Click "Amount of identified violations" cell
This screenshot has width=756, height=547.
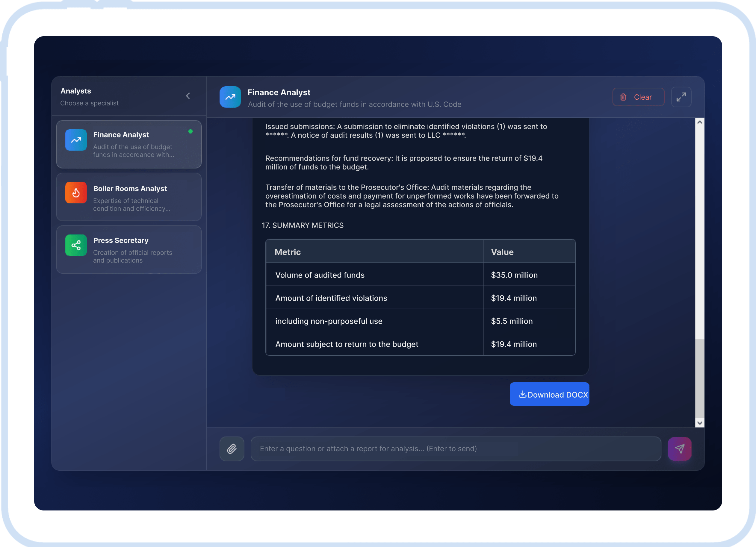(374, 298)
